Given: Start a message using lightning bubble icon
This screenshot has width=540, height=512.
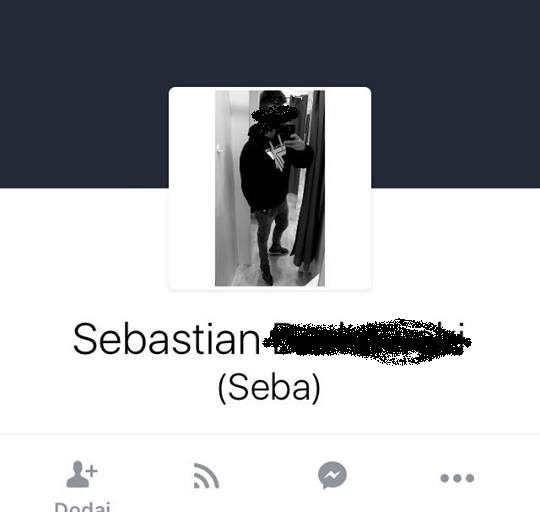Looking at the screenshot, I should (332, 475).
